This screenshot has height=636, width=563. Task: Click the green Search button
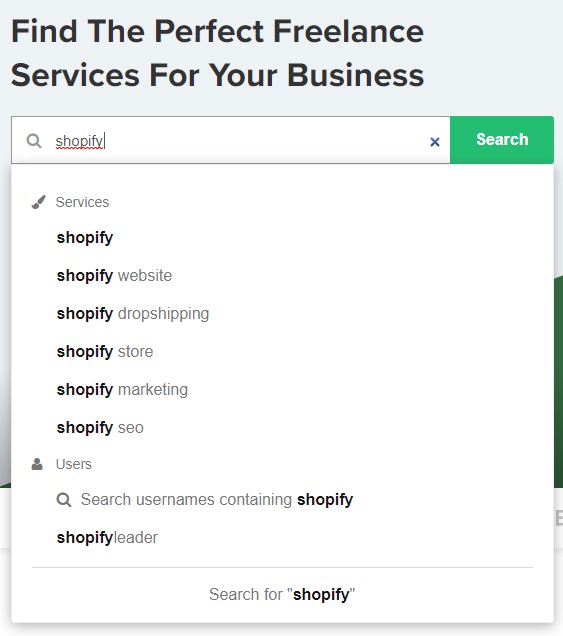tap(502, 140)
